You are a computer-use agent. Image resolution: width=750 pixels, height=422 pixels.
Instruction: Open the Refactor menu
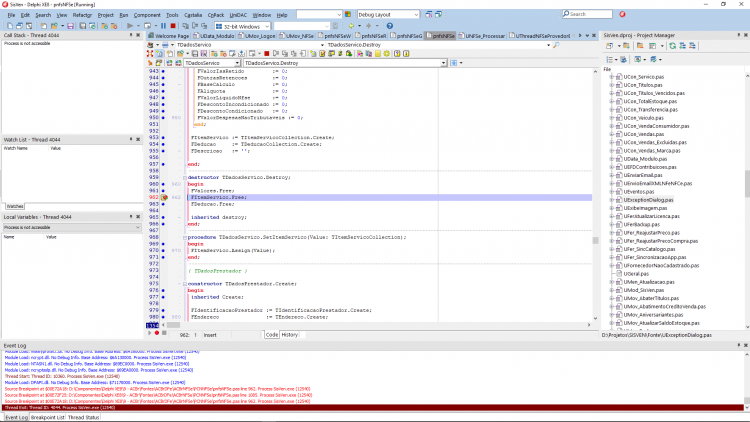pos(82,15)
